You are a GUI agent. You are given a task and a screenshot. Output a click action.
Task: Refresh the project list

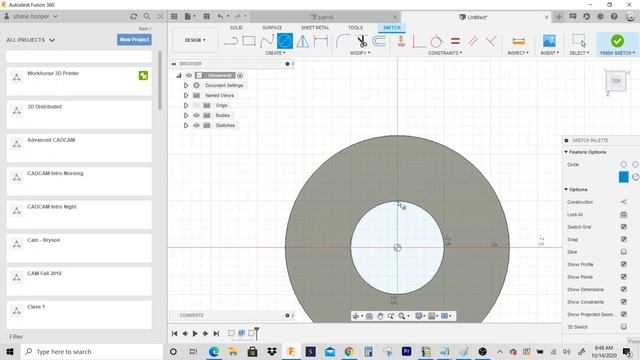pos(133,16)
